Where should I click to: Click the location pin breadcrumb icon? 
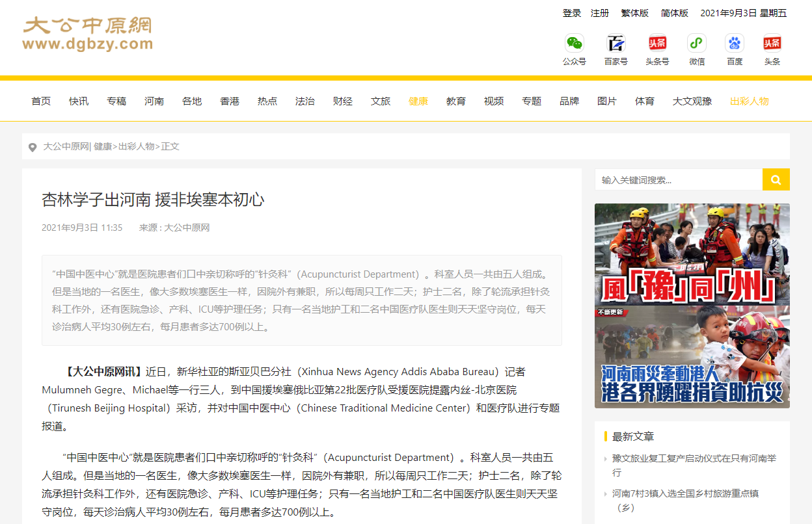coord(33,148)
